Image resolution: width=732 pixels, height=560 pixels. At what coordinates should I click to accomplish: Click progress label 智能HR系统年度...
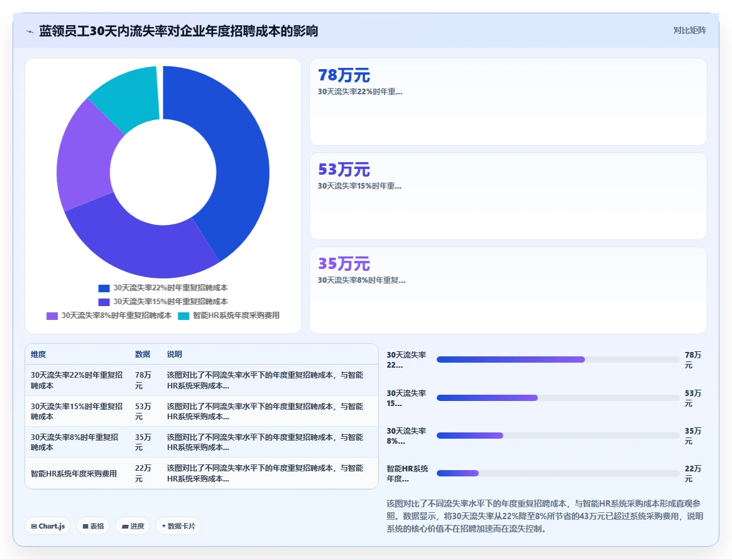[407, 474]
